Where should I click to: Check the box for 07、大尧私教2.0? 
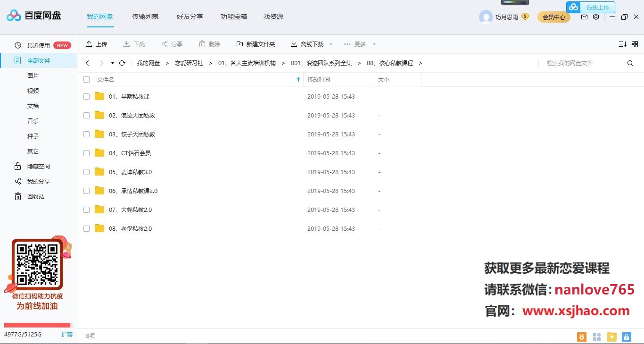(86, 210)
